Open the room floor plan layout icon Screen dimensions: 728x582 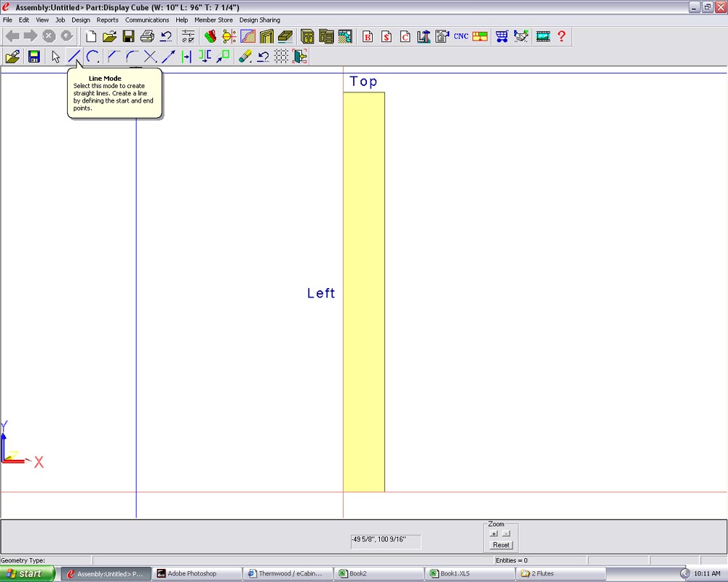(x=345, y=36)
